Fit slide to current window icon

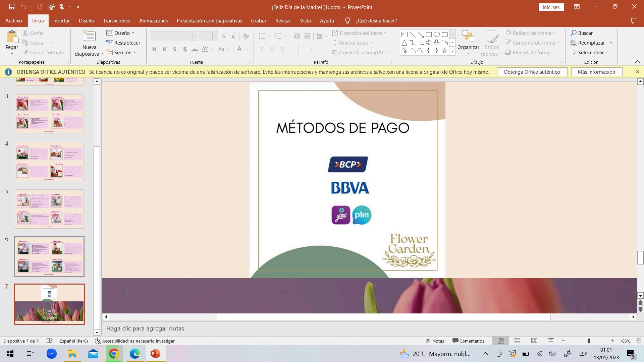tap(639, 341)
